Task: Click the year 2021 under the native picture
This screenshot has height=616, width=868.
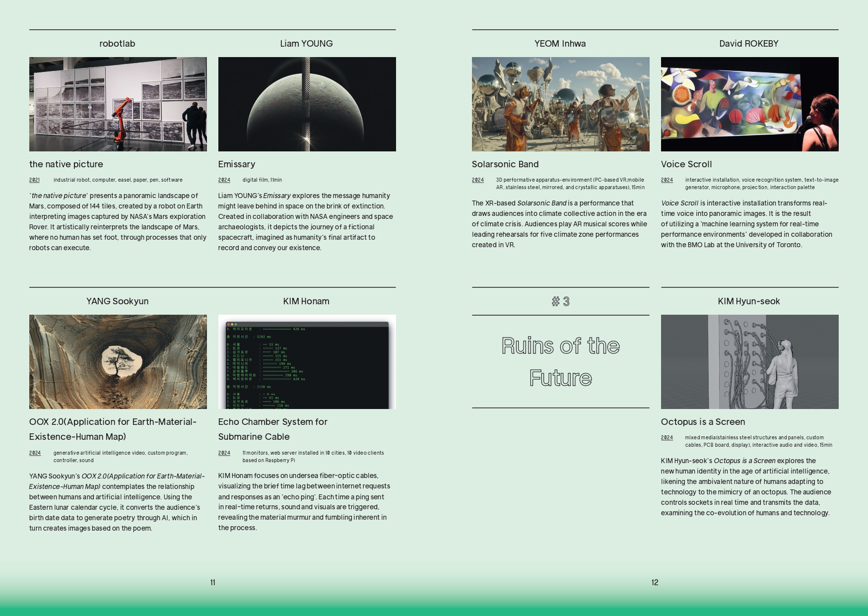Action: tap(35, 180)
